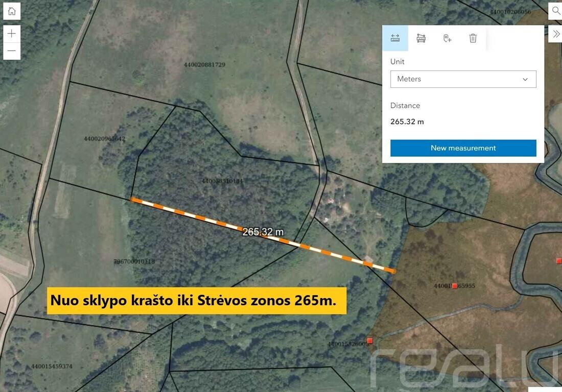This screenshot has width=562, height=392.
Task: Click the red marker near 440015826005
Action: click(x=370, y=340)
